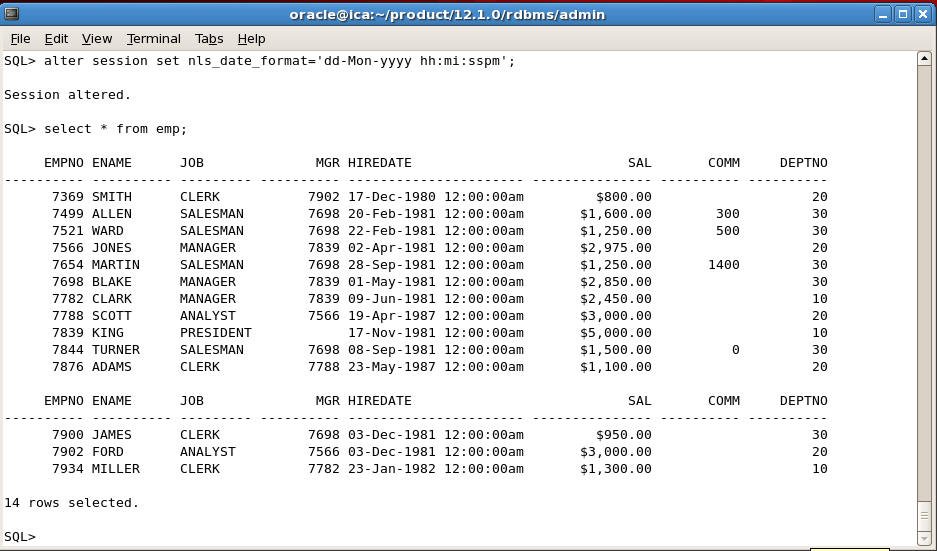
Task: Close the terminal window
Action: coord(923,14)
